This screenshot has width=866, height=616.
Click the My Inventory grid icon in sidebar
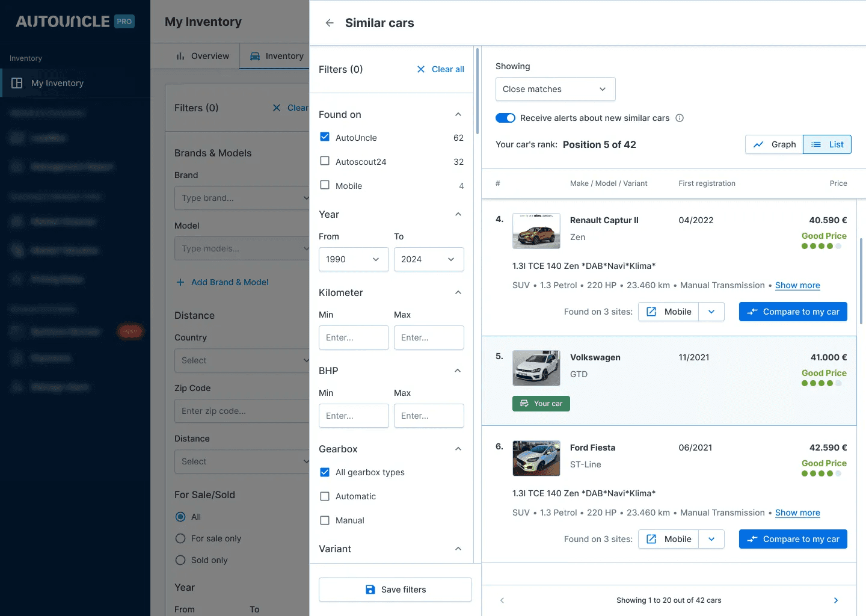pyautogui.click(x=17, y=83)
